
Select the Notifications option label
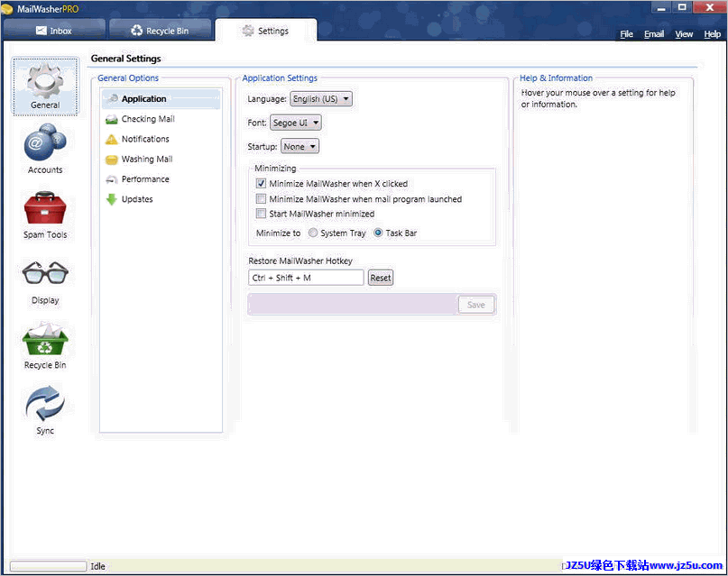145,139
